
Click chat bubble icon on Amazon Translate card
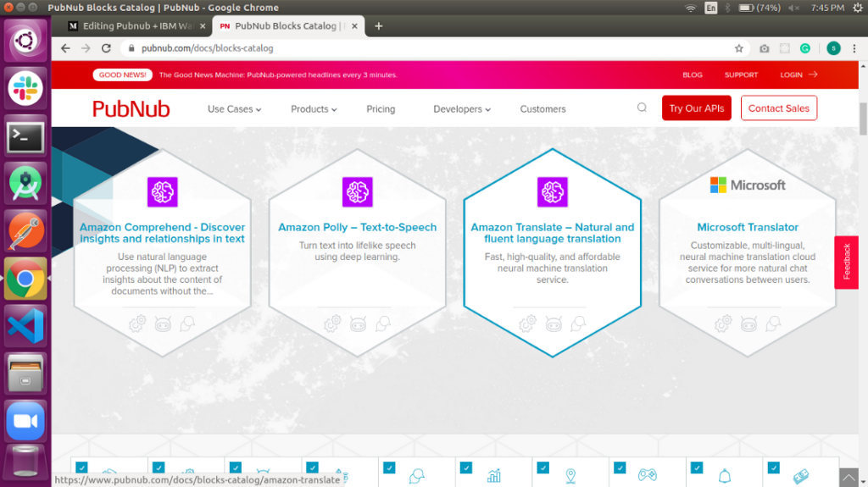click(x=578, y=324)
